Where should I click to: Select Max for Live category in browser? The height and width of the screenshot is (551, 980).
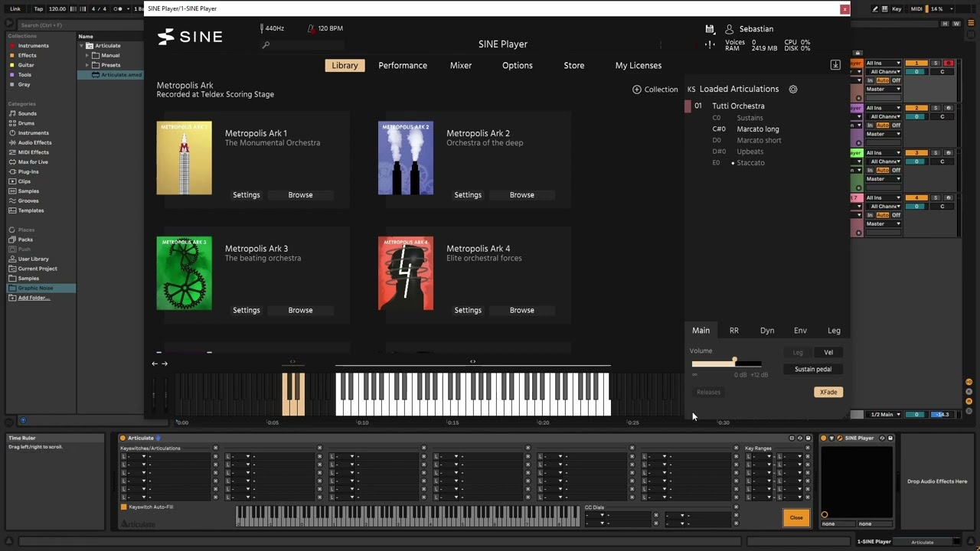pos(33,162)
